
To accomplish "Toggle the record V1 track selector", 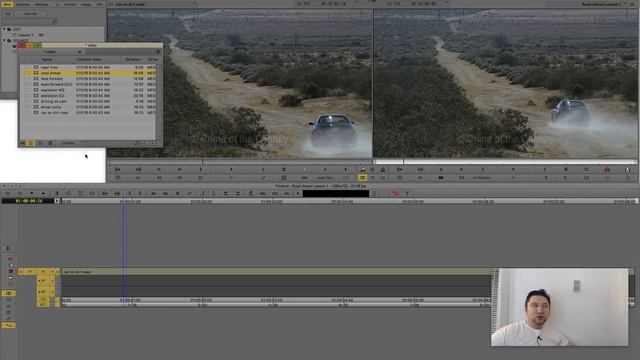I will tap(43, 271).
